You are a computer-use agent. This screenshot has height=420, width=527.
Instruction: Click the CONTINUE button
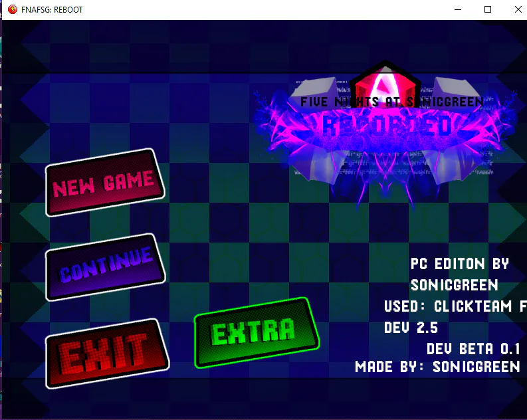click(x=105, y=267)
